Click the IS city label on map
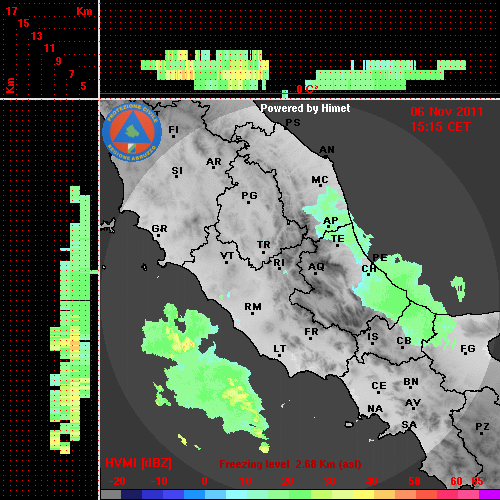This screenshot has width=500, height=500. [373, 337]
